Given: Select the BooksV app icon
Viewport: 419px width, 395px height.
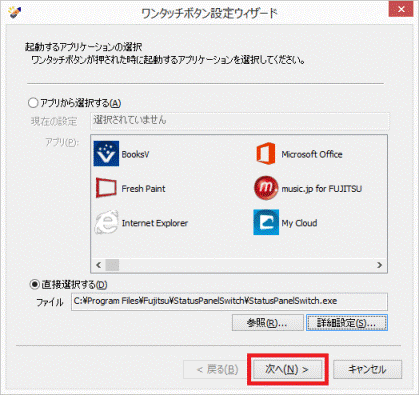Looking at the screenshot, I should coord(106,153).
